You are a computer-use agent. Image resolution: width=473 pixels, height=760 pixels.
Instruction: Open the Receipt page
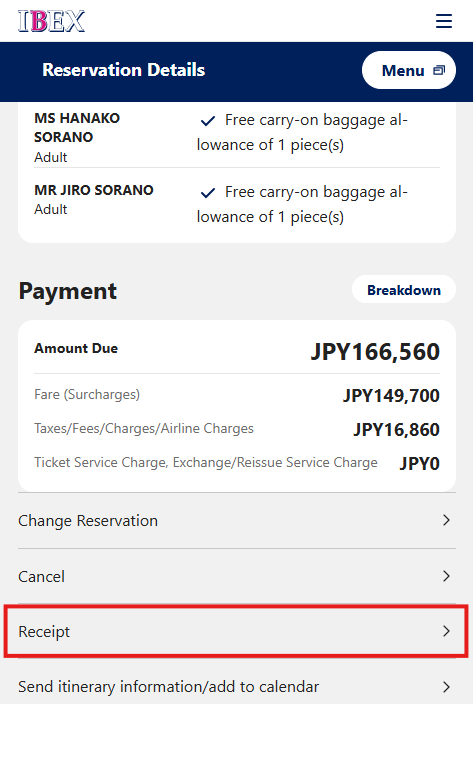236,632
